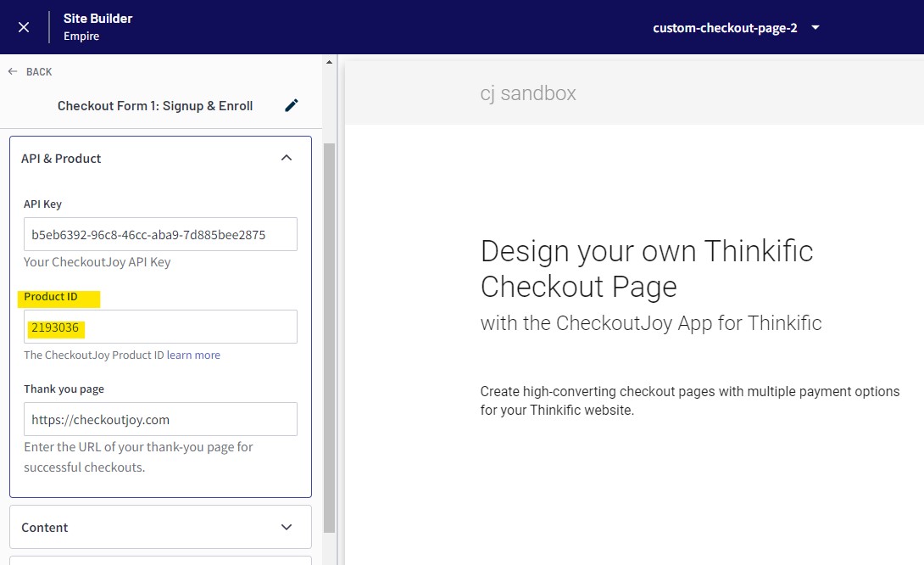Image resolution: width=924 pixels, height=565 pixels.
Task: Click the Design your own Thinkific Checkout Page heading
Action: pyautogui.click(x=647, y=269)
